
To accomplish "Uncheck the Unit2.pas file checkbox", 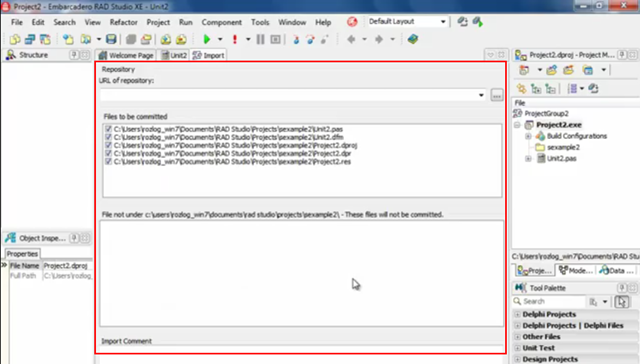I will (x=108, y=129).
